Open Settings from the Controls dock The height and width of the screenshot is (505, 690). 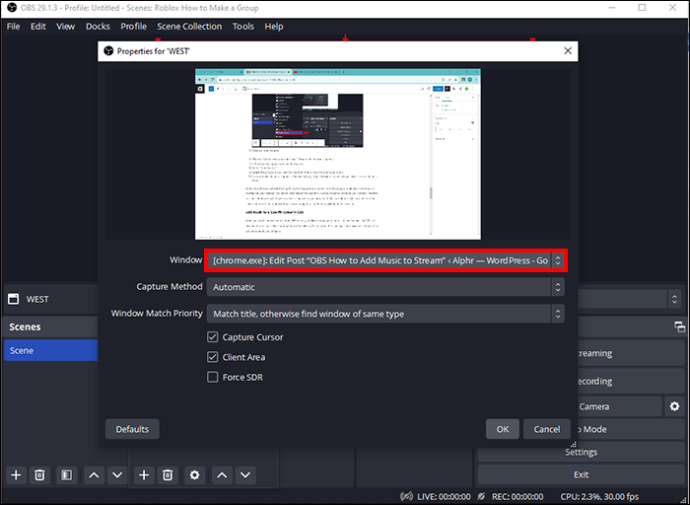[x=581, y=452]
